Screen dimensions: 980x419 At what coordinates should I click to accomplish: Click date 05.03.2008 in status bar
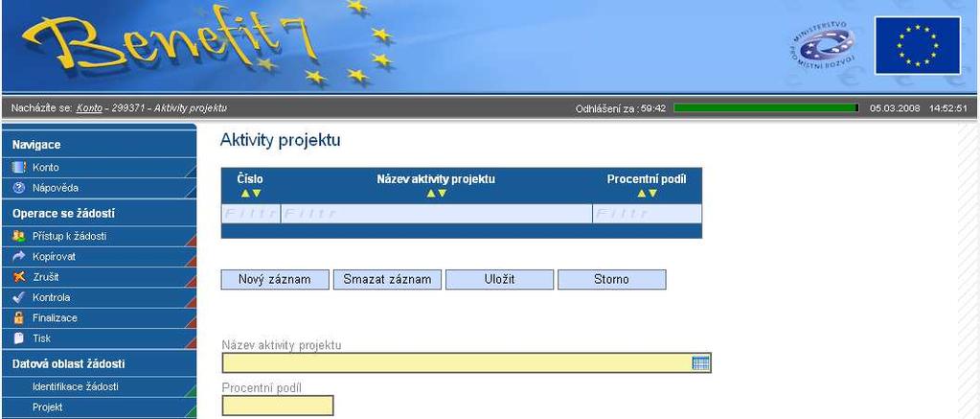tap(895, 108)
